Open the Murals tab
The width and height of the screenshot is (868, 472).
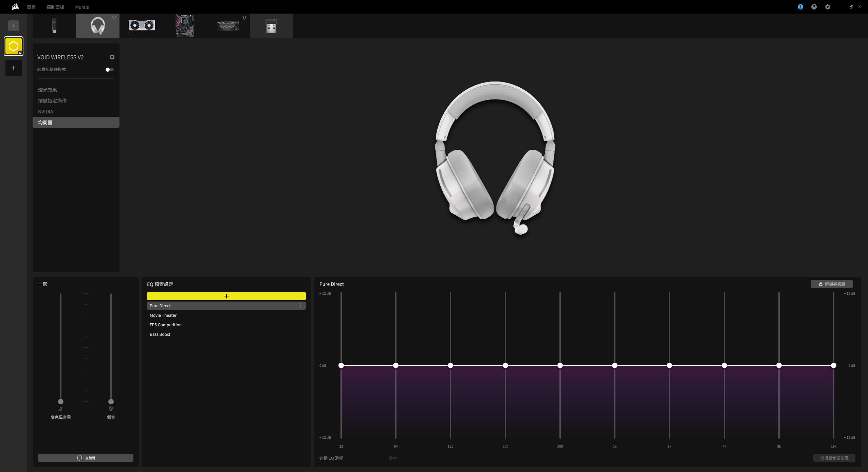coord(82,7)
